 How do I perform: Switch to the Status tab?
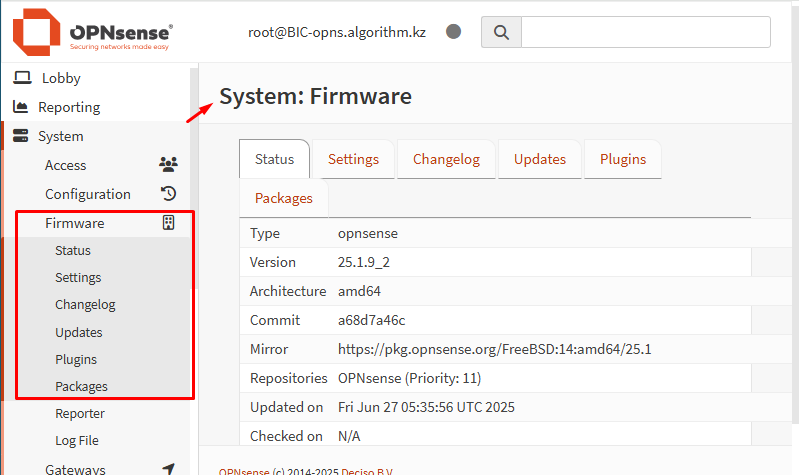point(274,159)
